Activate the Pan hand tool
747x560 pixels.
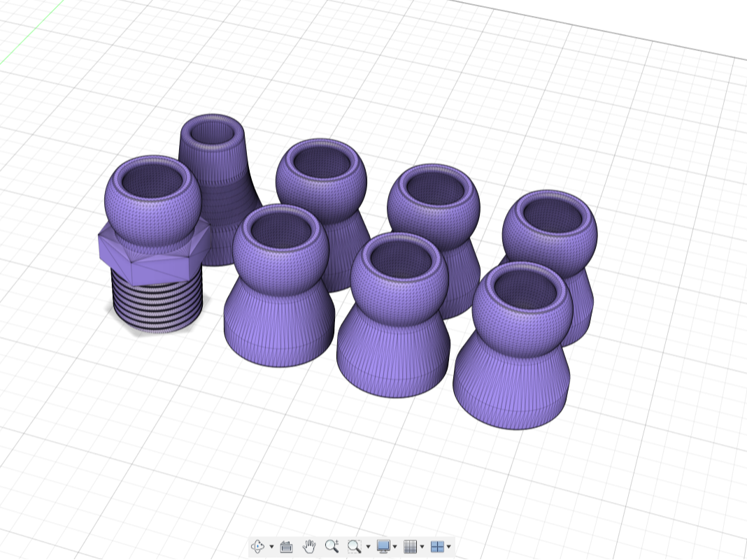coord(309,546)
